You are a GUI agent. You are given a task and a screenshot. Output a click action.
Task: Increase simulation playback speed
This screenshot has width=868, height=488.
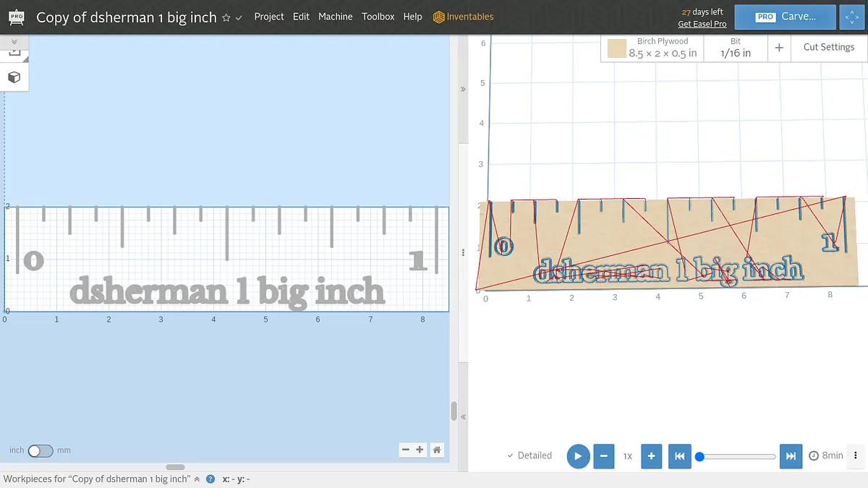tap(651, 455)
